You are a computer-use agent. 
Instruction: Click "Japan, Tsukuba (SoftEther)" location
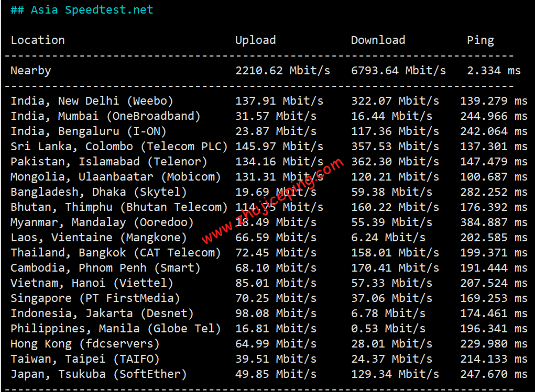99,374
